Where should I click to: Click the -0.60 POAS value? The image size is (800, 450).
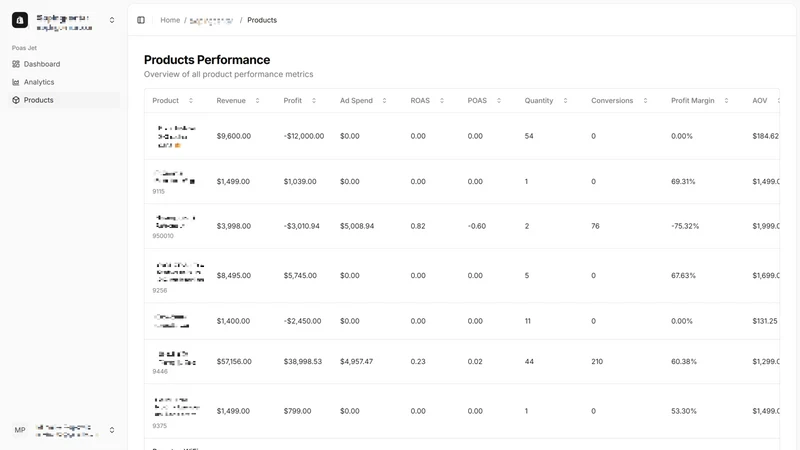tap(477, 226)
